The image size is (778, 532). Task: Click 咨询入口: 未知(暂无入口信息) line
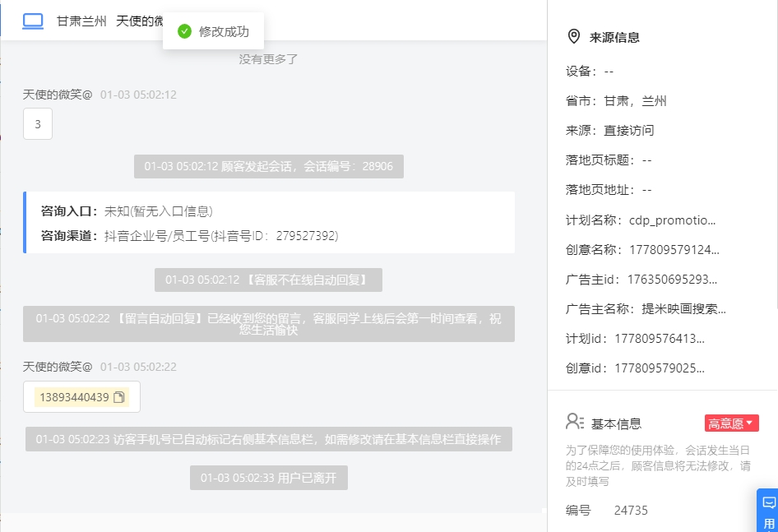click(127, 211)
